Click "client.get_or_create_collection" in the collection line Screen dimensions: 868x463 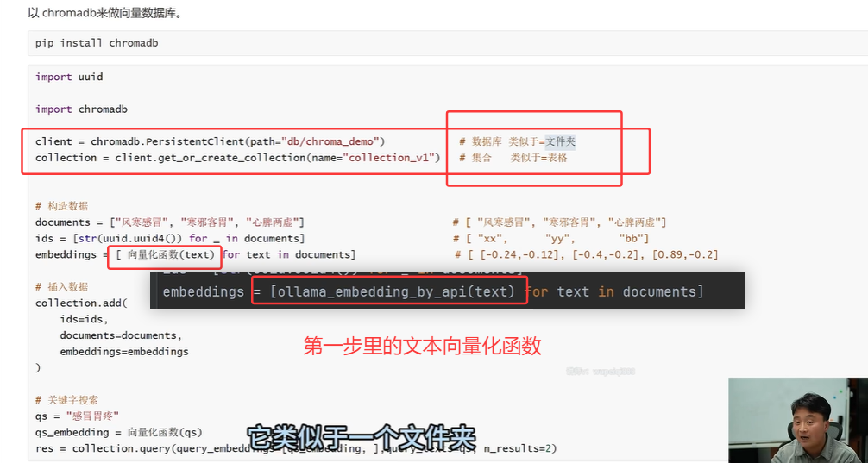tap(211, 158)
